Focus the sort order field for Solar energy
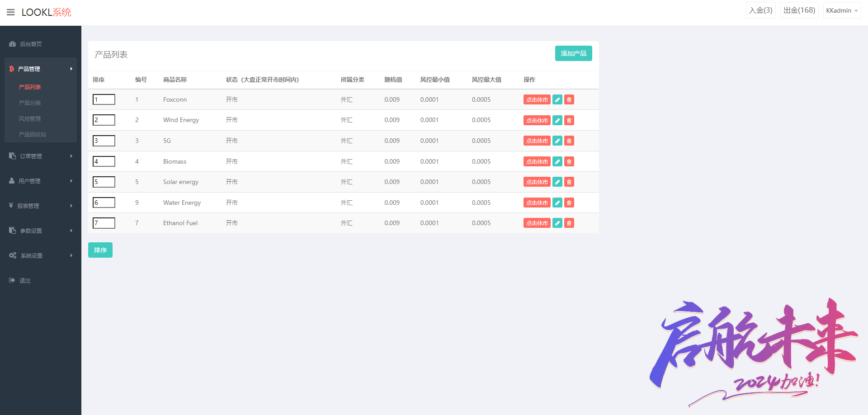Viewport: 868px width, 415px height. (x=104, y=182)
